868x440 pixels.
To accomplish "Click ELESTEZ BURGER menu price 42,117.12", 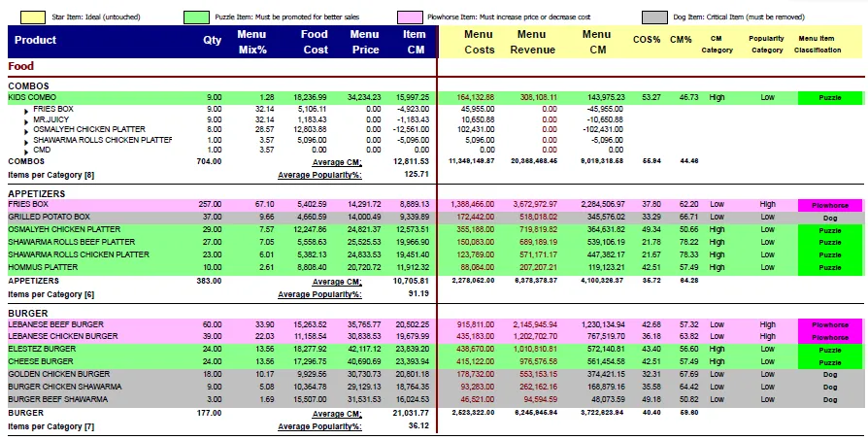I will (364, 349).
